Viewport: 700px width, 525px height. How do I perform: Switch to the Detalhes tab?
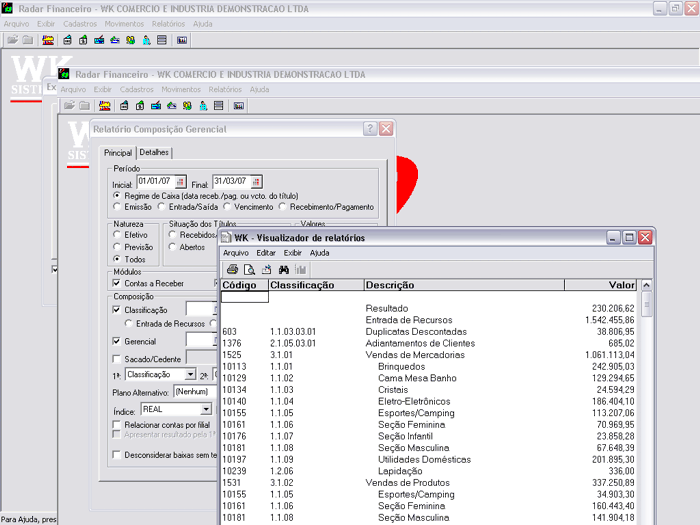pyautogui.click(x=154, y=152)
